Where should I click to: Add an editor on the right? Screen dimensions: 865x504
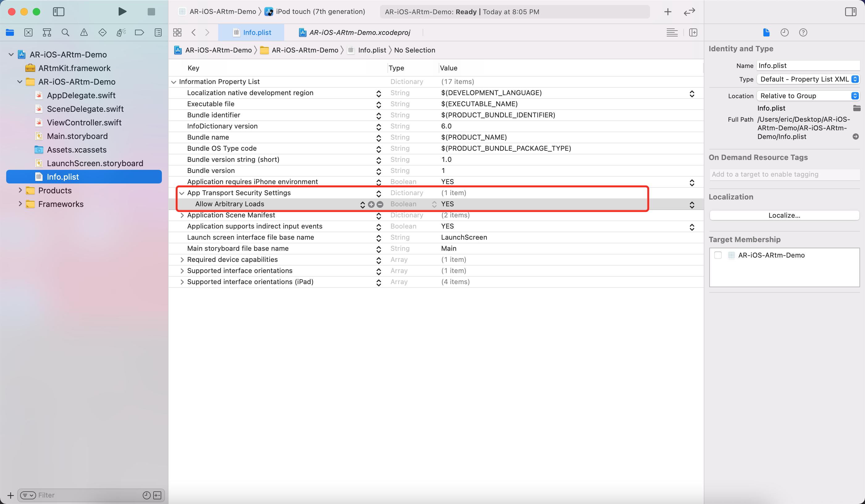693,33
